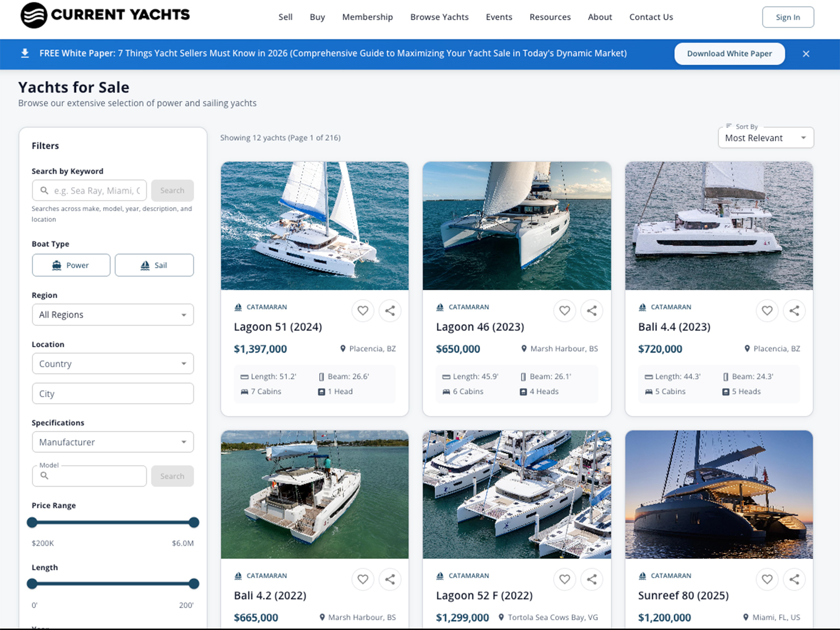Dismiss the white paper banner
The image size is (840, 630).
(x=806, y=54)
